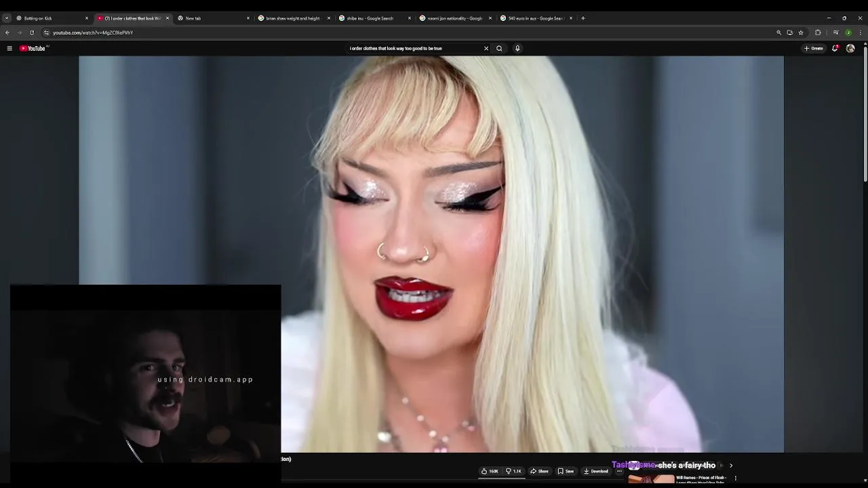The width and height of the screenshot is (868, 488).
Task: Close the New tab tab
Action: (248, 18)
